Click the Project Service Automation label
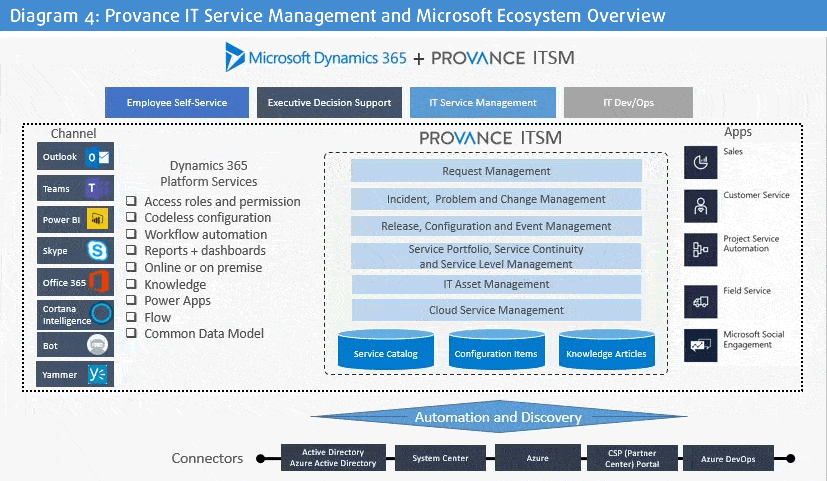 751,243
